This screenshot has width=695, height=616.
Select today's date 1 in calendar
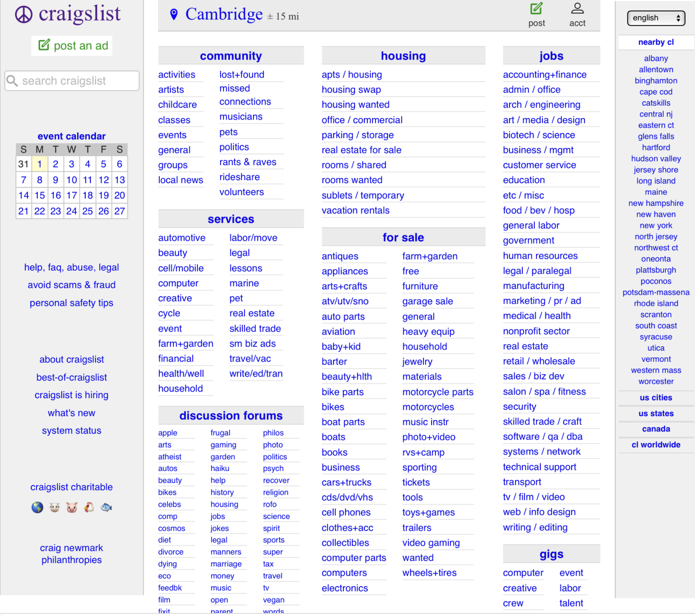coord(40,164)
